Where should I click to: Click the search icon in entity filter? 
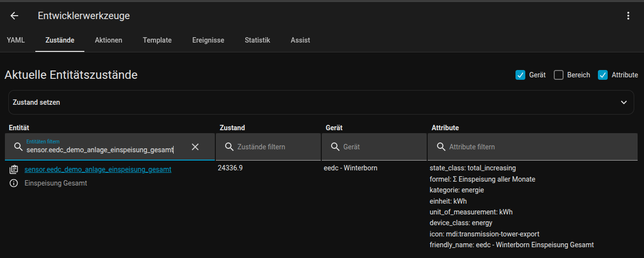tap(18, 147)
